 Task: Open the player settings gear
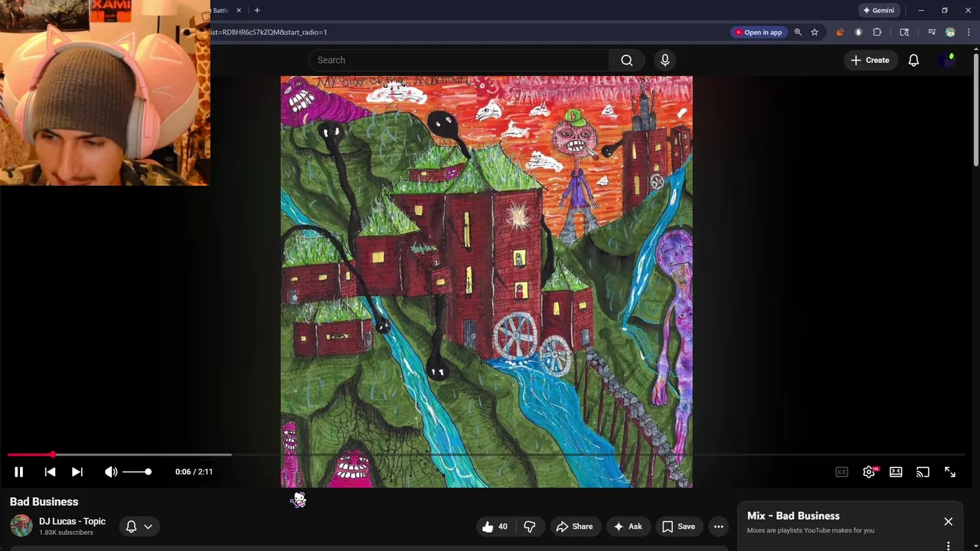coord(869,472)
